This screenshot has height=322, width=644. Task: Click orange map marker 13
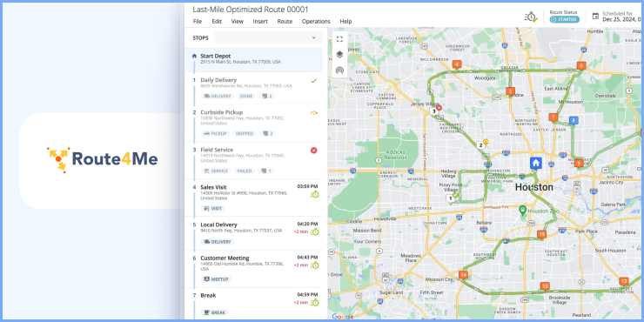click(545, 285)
